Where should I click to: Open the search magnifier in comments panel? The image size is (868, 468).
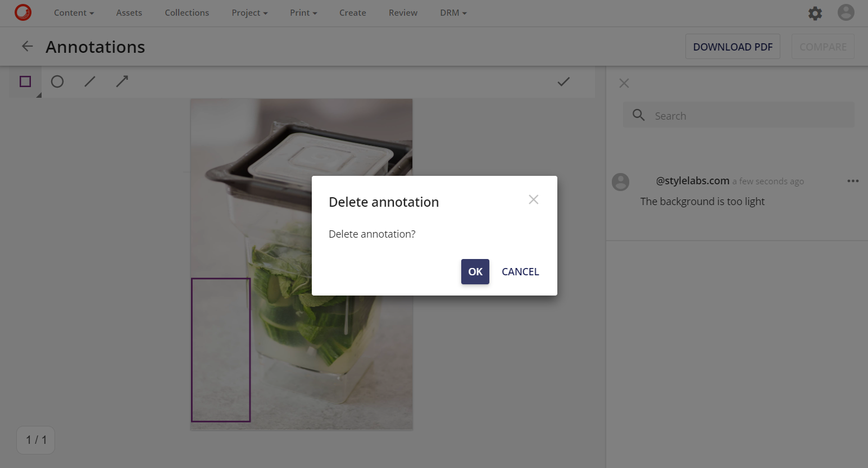pyautogui.click(x=638, y=115)
